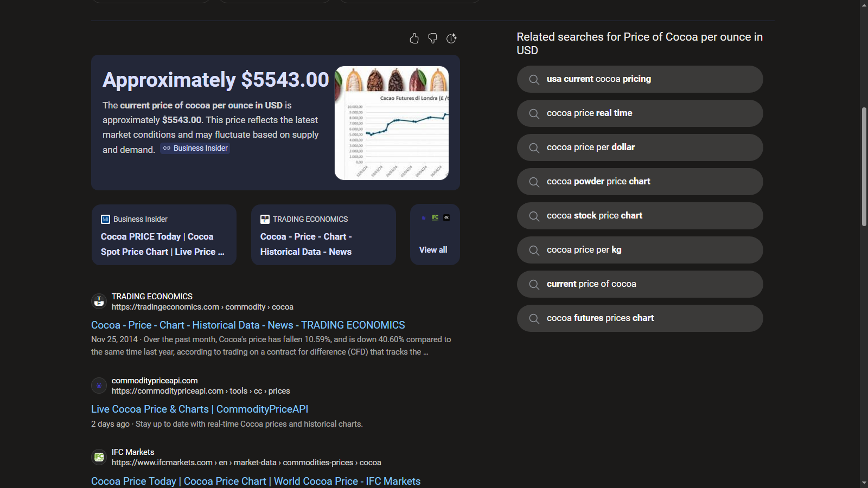This screenshot has width=868, height=488.
Task: Click the thumbs down dislike icon
Action: (432, 38)
